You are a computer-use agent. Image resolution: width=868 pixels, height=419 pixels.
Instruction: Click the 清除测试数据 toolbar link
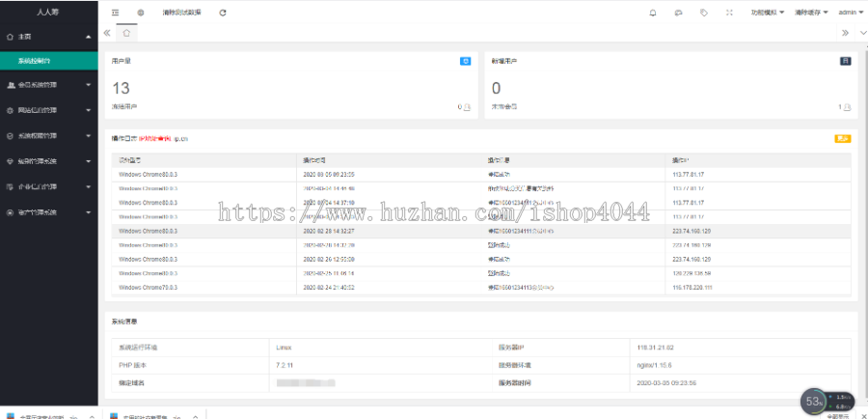click(x=181, y=13)
